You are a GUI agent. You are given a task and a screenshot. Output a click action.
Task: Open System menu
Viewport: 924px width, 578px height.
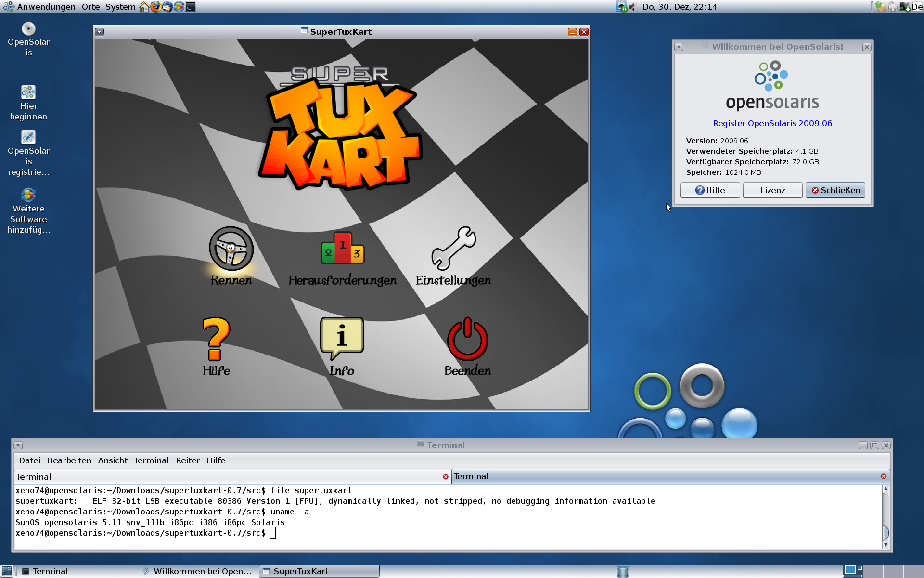120,7
